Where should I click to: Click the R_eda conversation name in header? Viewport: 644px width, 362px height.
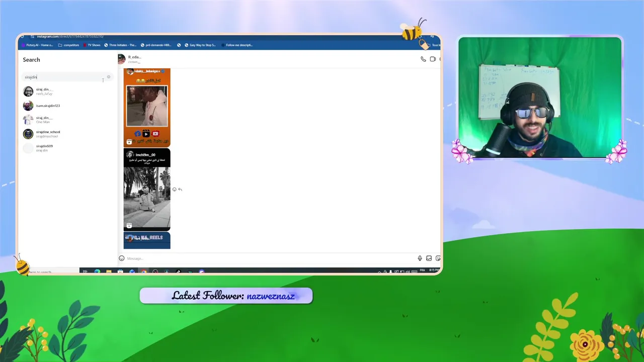click(x=134, y=57)
